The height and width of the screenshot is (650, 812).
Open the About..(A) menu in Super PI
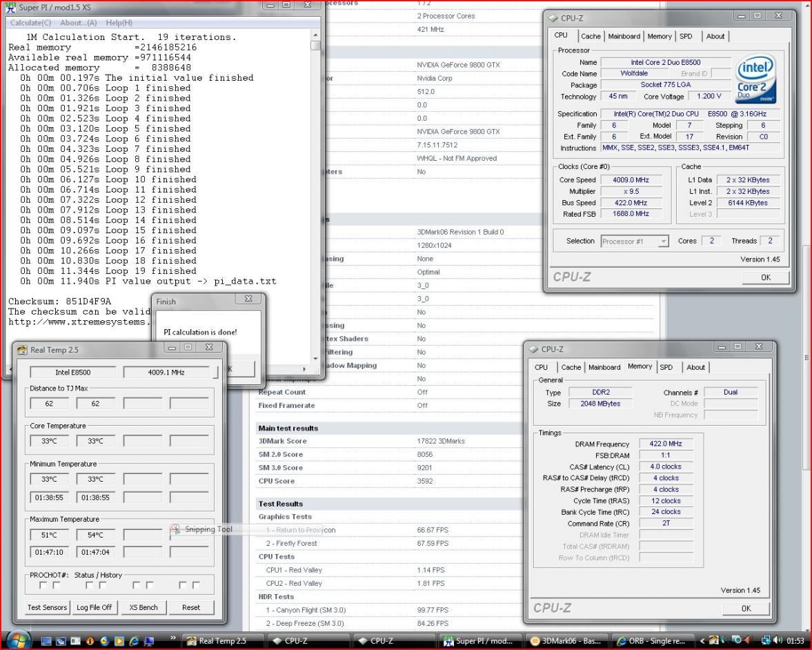(78, 23)
